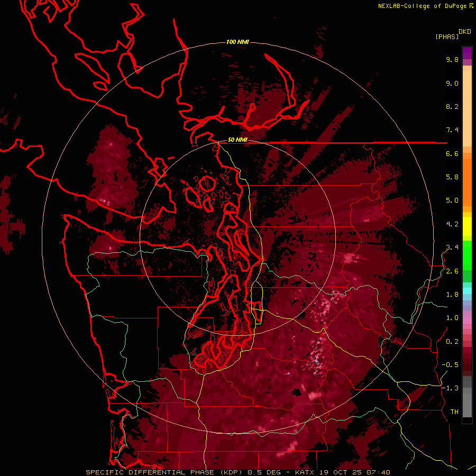This screenshot has height=476, width=476.
Task: Click the 7.4 legend value
Action: tap(452, 130)
